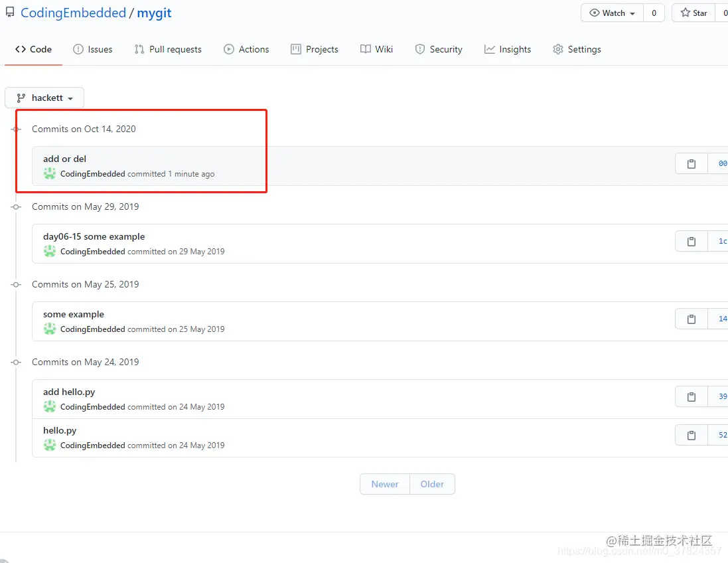This screenshot has width=728, height=563.
Task: Star the mygit repository
Action: click(x=693, y=13)
